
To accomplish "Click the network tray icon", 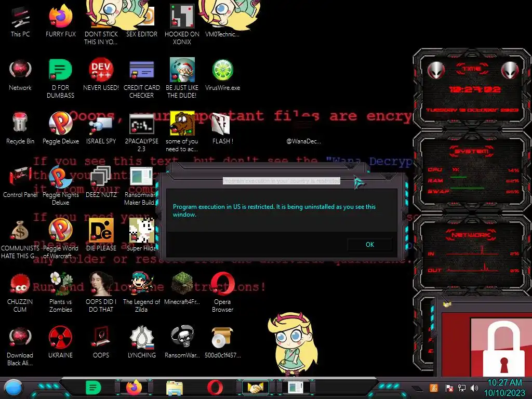I will [x=461, y=388].
